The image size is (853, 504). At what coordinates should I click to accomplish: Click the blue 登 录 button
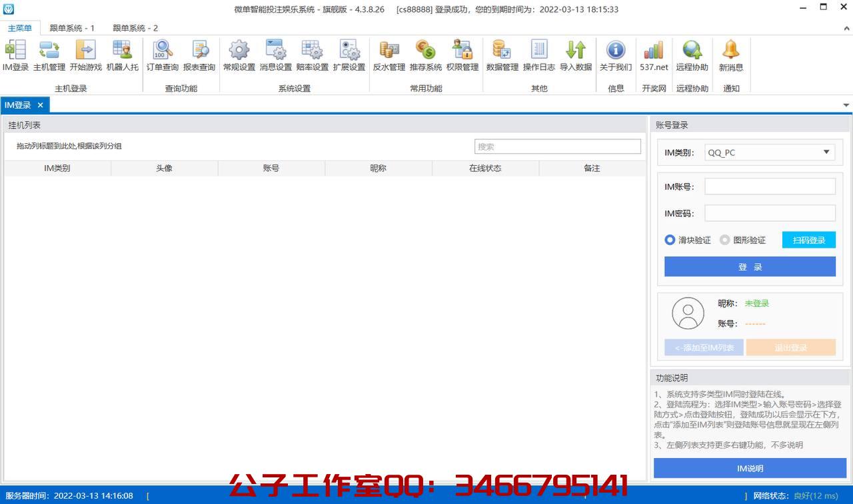[x=750, y=267]
